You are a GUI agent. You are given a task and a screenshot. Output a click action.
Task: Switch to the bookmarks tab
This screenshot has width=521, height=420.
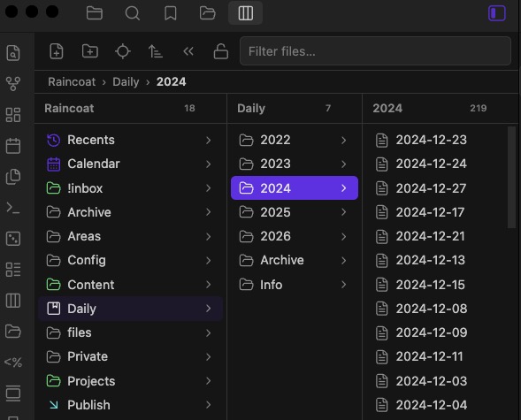(x=171, y=13)
